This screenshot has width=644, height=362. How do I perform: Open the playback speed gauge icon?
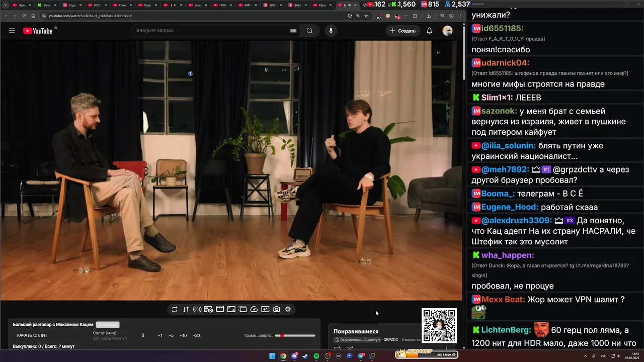pos(254,309)
